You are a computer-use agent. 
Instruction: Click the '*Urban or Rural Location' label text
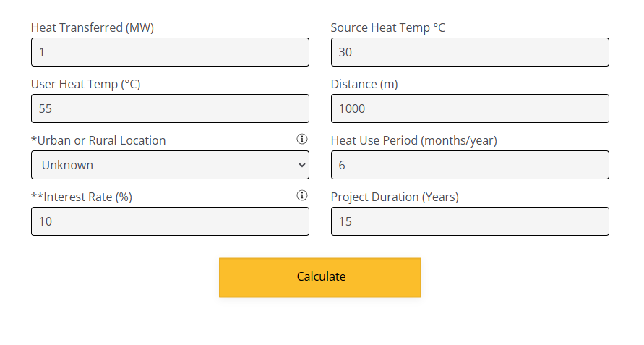click(x=98, y=140)
